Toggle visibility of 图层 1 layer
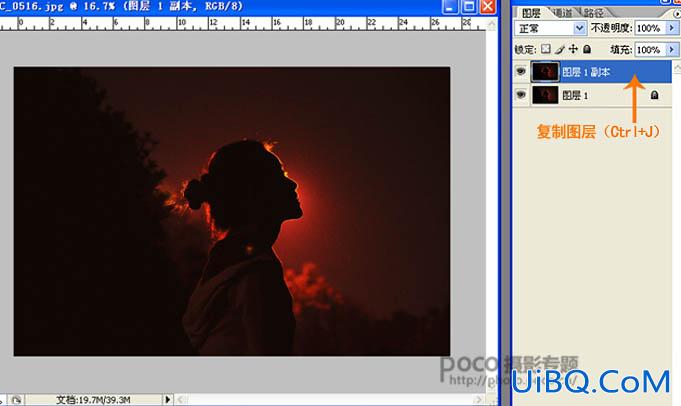 tap(521, 94)
